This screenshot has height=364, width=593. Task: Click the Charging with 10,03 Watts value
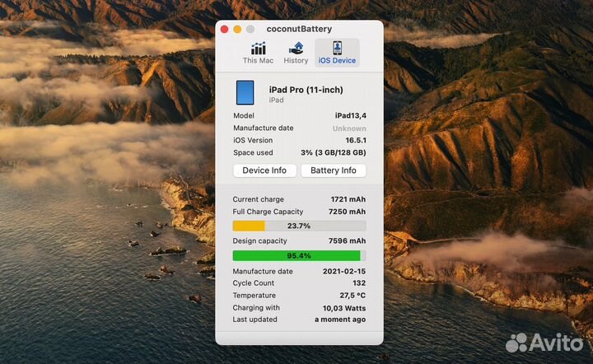345,307
